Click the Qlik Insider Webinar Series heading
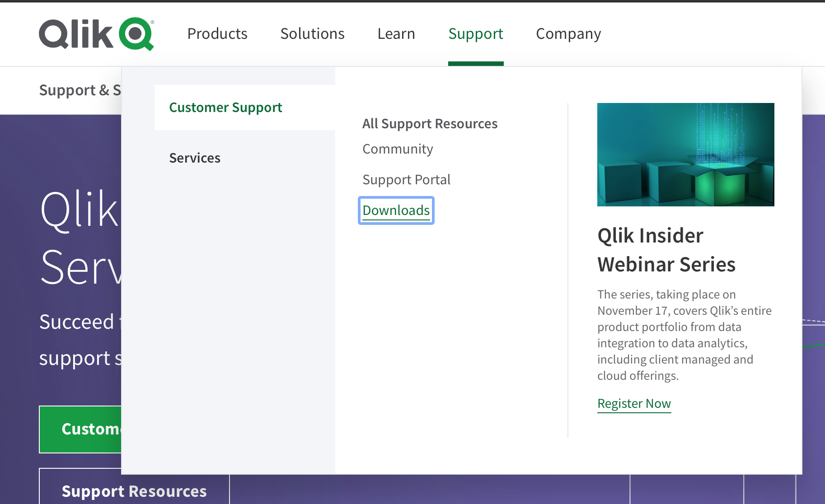Viewport: 825px width, 504px height. coord(666,250)
